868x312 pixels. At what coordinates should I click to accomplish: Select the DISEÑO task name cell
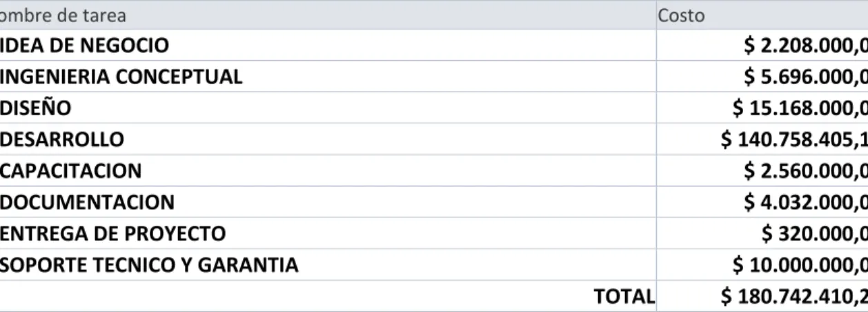328,108
